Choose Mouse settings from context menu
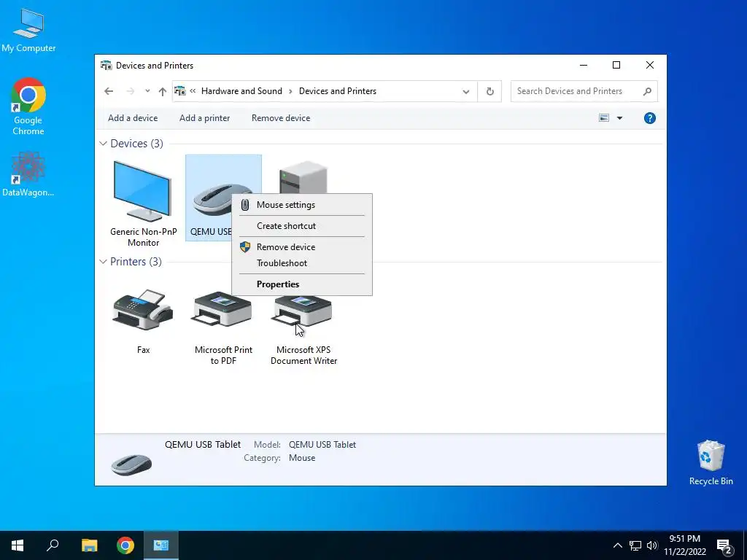The height and width of the screenshot is (560, 747). point(301,205)
